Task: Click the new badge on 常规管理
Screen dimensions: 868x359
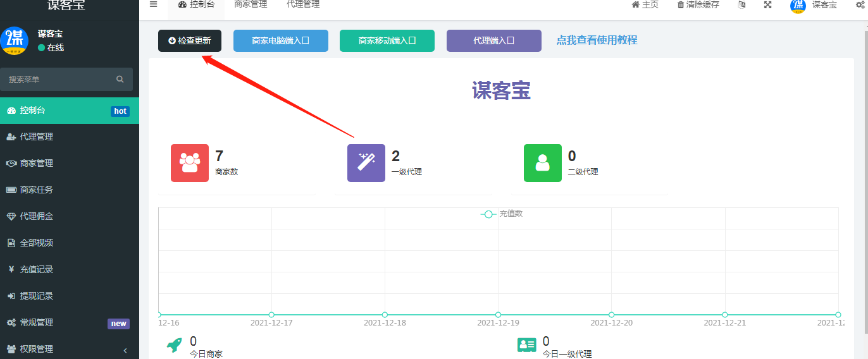Action: [118, 324]
